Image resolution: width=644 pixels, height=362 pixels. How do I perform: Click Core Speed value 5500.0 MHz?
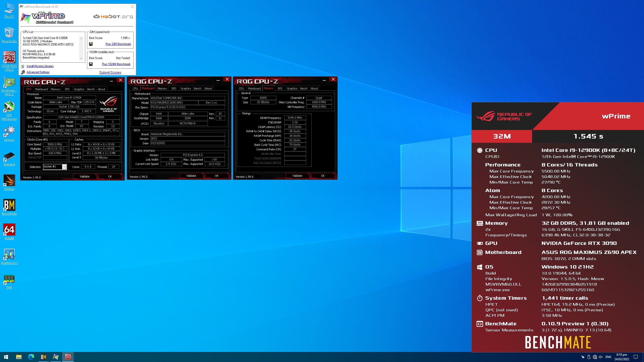55,144
